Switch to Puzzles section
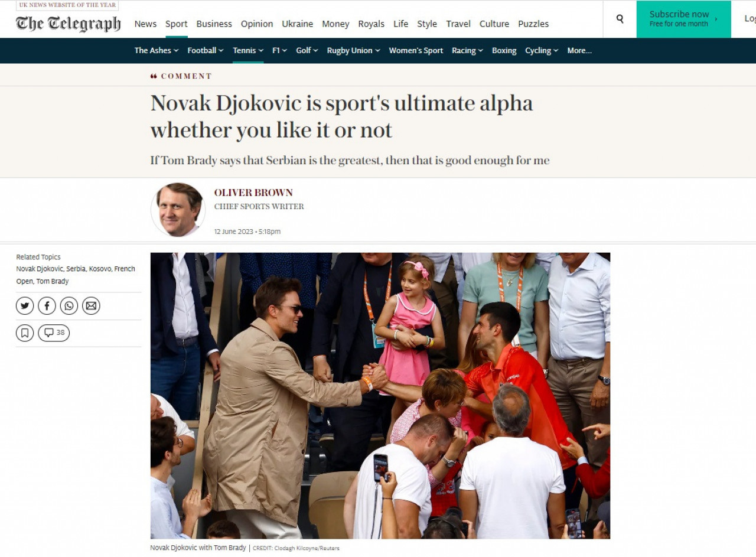This screenshot has width=756, height=557. 533,24
